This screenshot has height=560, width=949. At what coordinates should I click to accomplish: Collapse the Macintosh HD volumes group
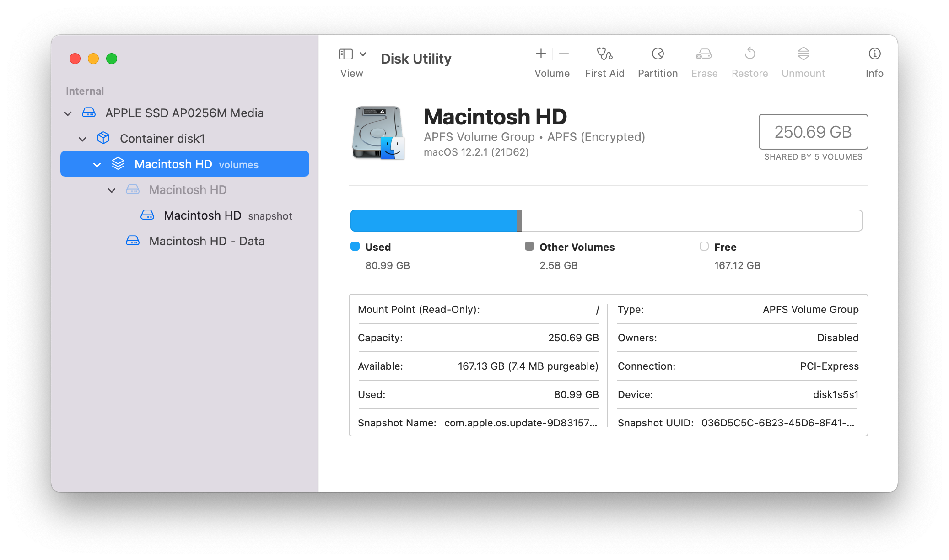click(x=97, y=165)
